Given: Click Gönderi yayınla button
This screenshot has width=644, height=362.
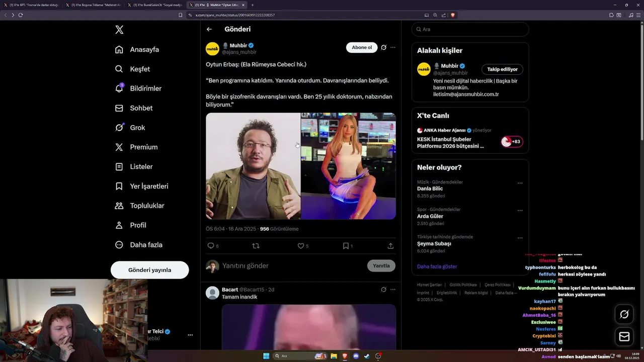Looking at the screenshot, I should pyautogui.click(x=149, y=270).
